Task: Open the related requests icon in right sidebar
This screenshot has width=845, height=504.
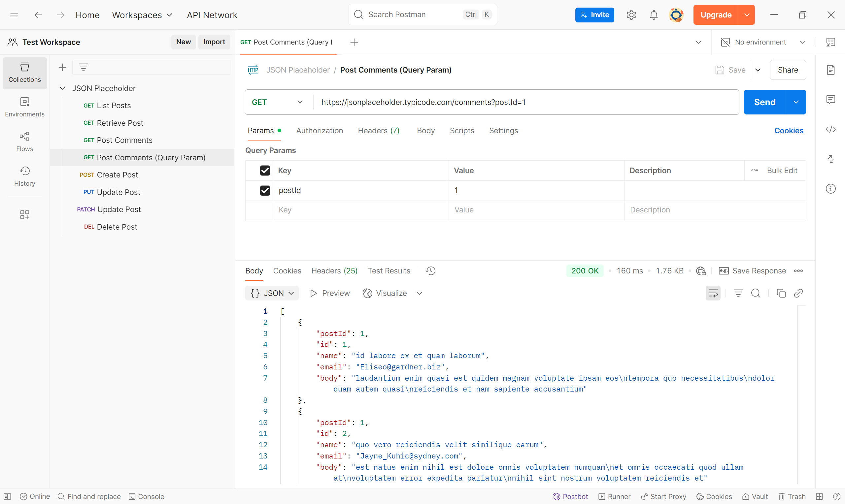Action: tap(831, 159)
